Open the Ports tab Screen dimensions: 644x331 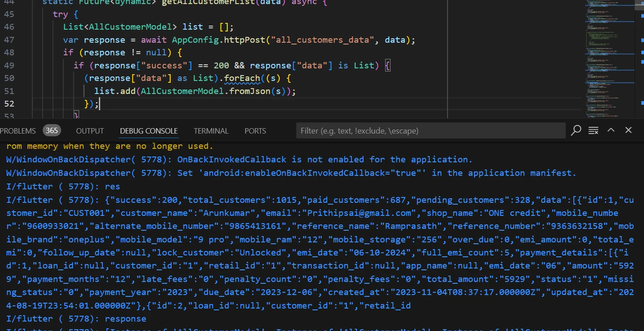point(255,131)
